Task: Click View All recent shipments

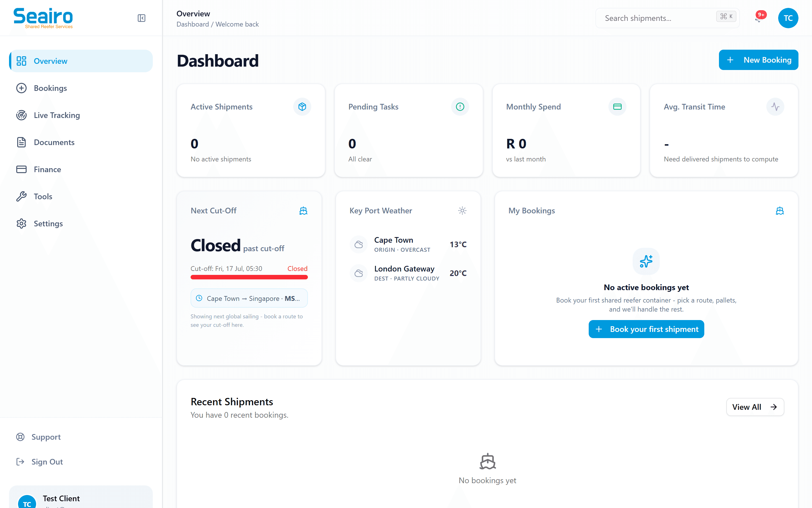Action: [755, 407]
